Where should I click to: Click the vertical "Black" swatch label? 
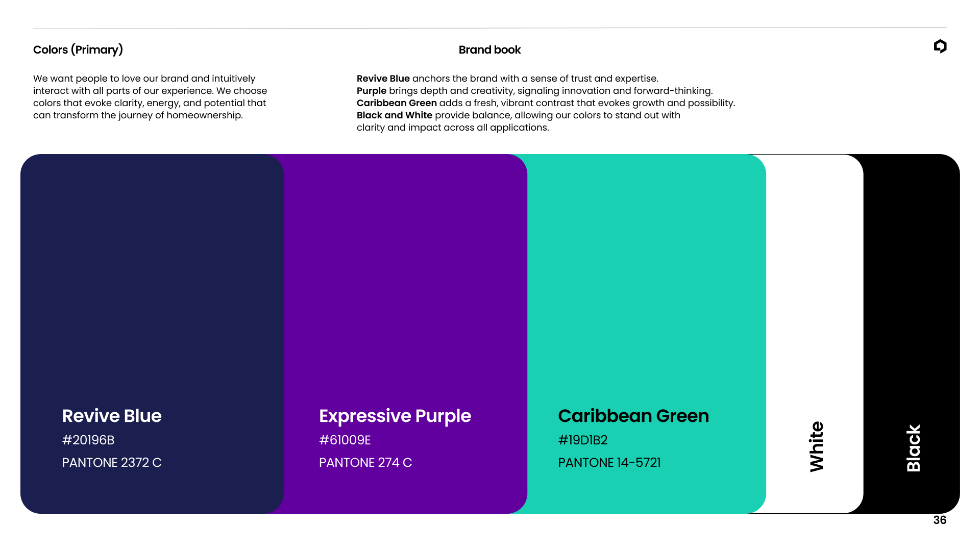[x=913, y=448]
